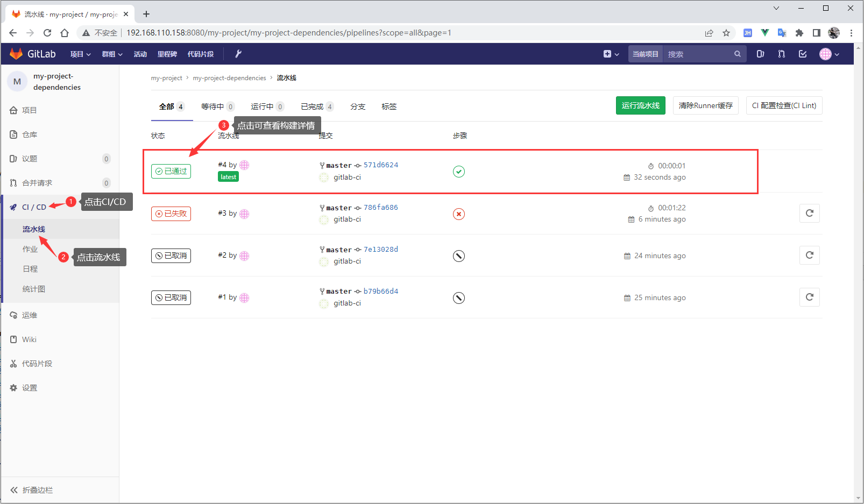Open the 里程碑 menu item
This screenshot has height=504, width=864.
point(167,54)
